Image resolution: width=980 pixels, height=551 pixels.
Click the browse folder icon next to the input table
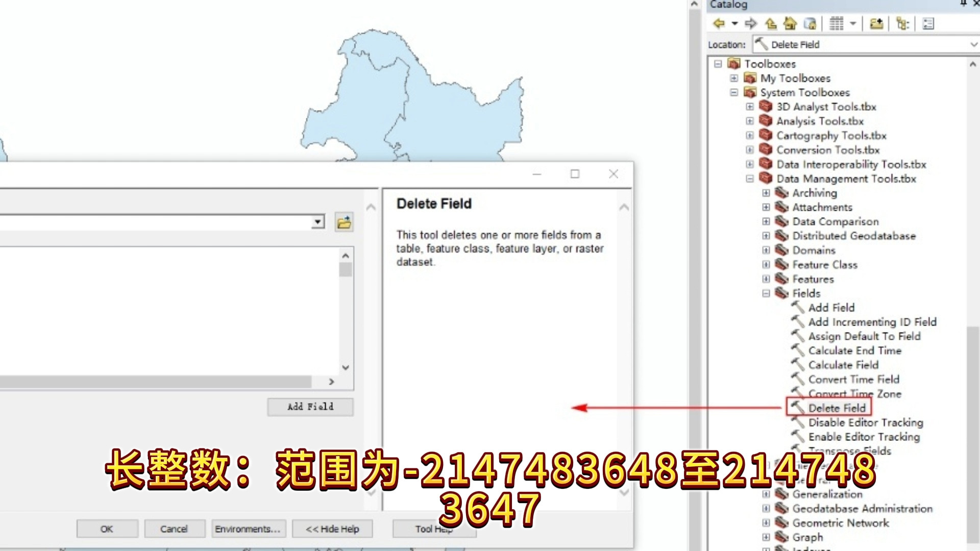[x=344, y=222]
